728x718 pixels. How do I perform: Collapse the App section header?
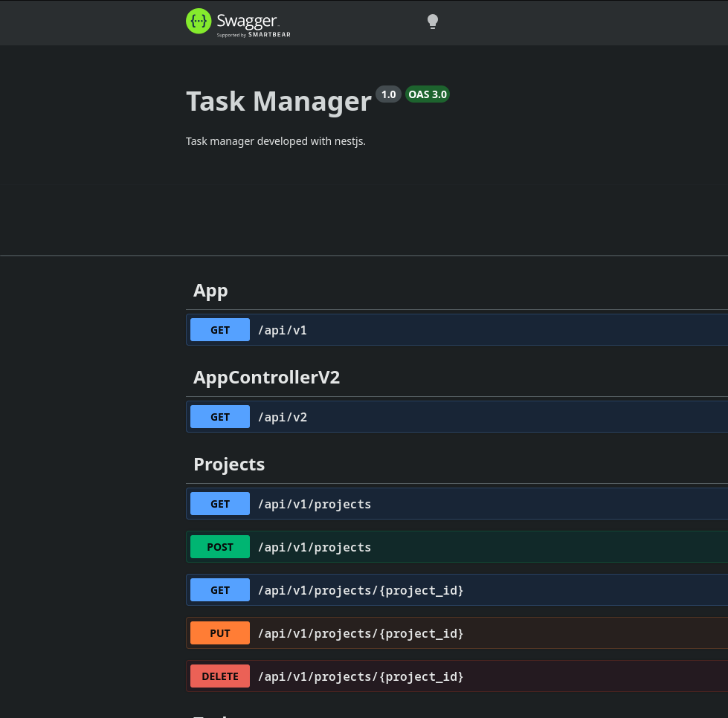pos(210,290)
